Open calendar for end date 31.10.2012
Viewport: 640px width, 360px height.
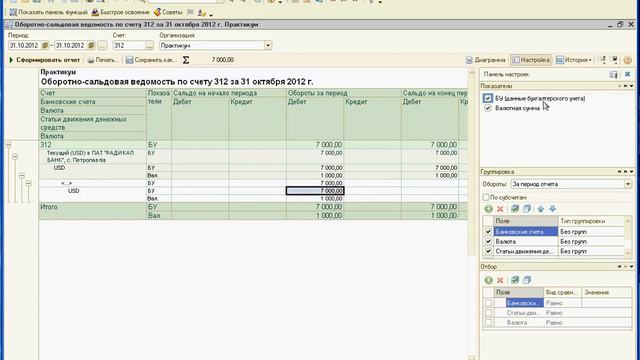tap(91, 45)
